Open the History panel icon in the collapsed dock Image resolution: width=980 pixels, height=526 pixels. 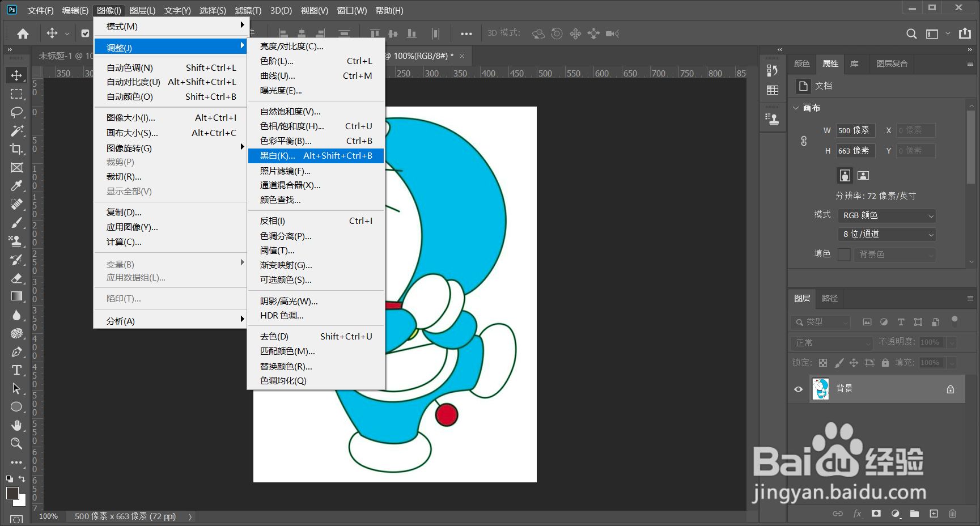tap(772, 70)
